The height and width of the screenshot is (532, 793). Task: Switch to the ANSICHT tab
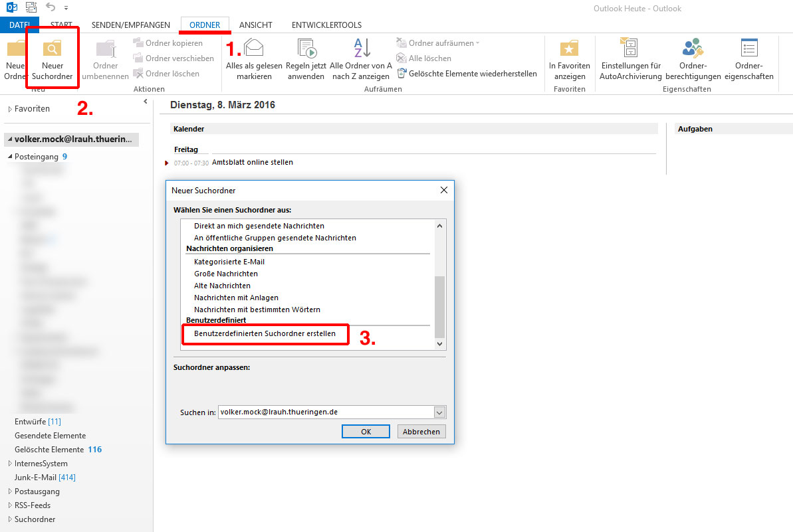[x=255, y=25]
